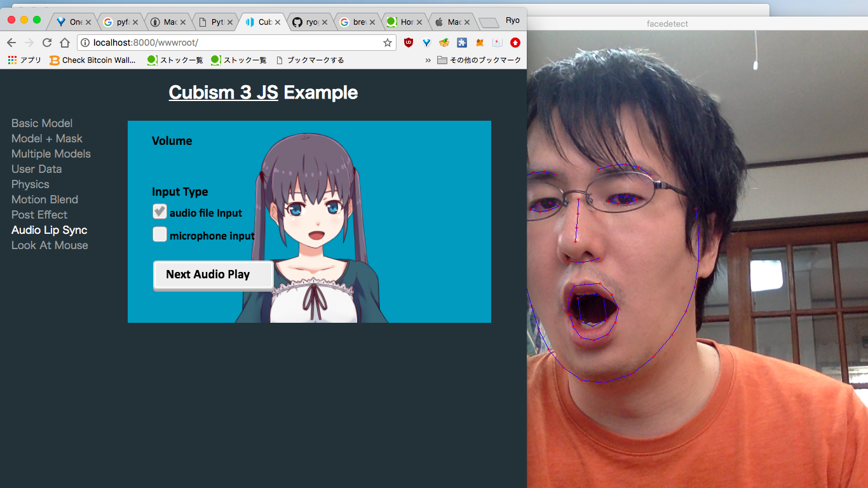This screenshot has width=868, height=488.
Task: Open the first ストック一覧 bookmark
Action: tap(175, 60)
